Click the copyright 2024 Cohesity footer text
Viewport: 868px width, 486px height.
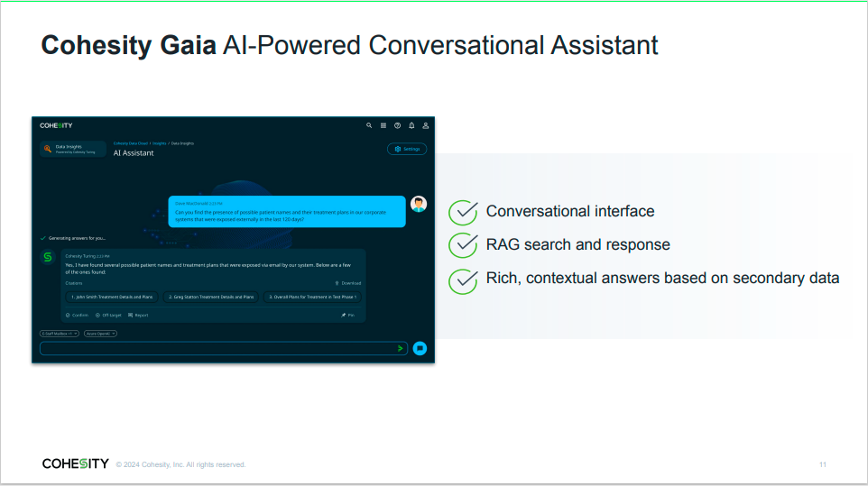(180, 464)
